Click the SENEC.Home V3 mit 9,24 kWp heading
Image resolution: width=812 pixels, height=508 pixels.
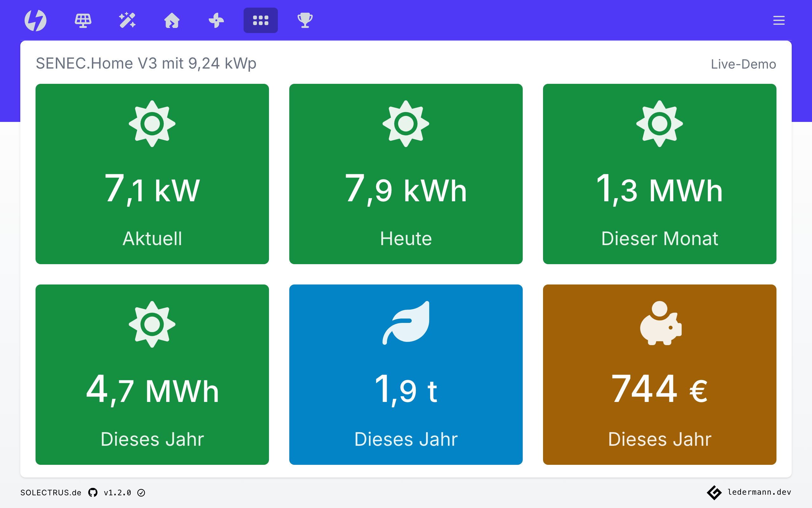tap(146, 63)
